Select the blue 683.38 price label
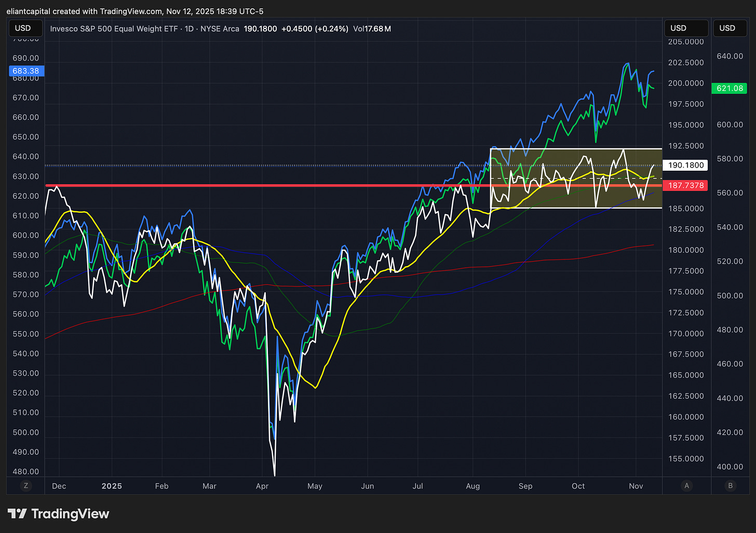Viewport: 756px width, 533px height. click(x=26, y=71)
